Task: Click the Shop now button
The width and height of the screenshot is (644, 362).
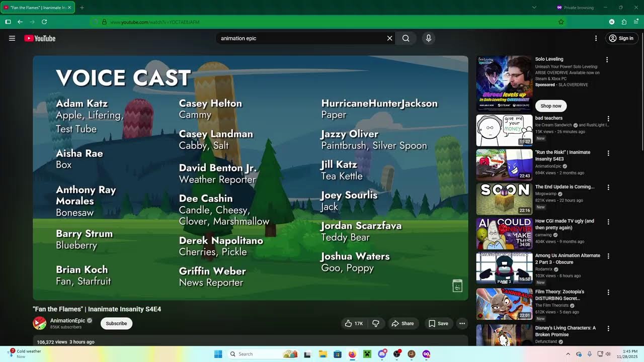Action: click(551, 106)
